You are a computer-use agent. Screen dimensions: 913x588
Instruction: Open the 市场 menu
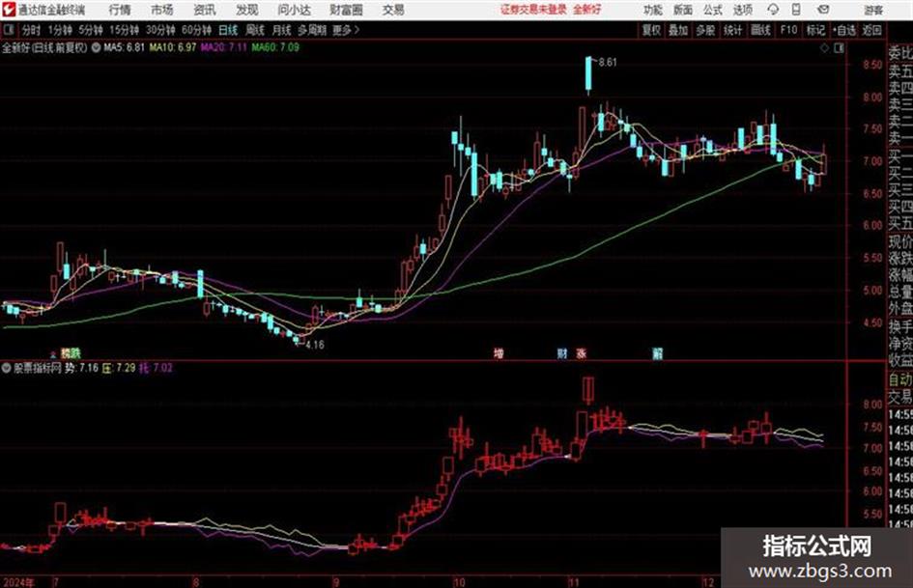(x=162, y=10)
